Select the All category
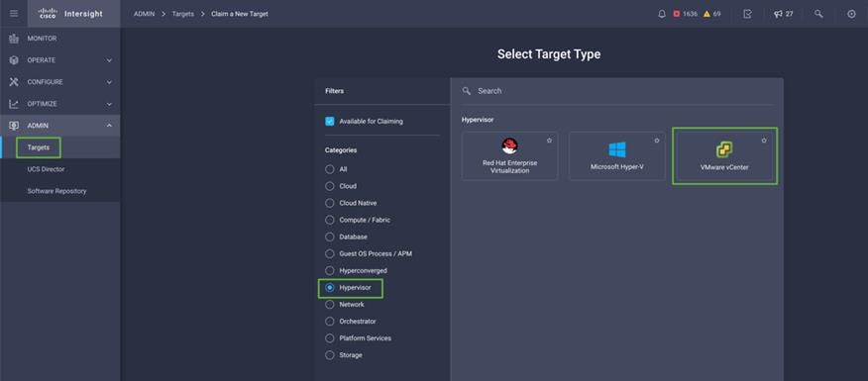 (330, 169)
